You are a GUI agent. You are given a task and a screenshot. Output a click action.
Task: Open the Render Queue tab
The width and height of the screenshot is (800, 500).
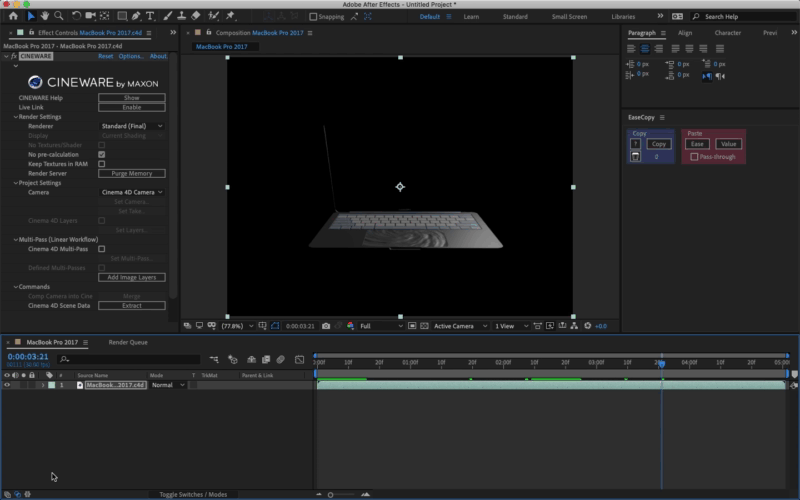click(128, 342)
